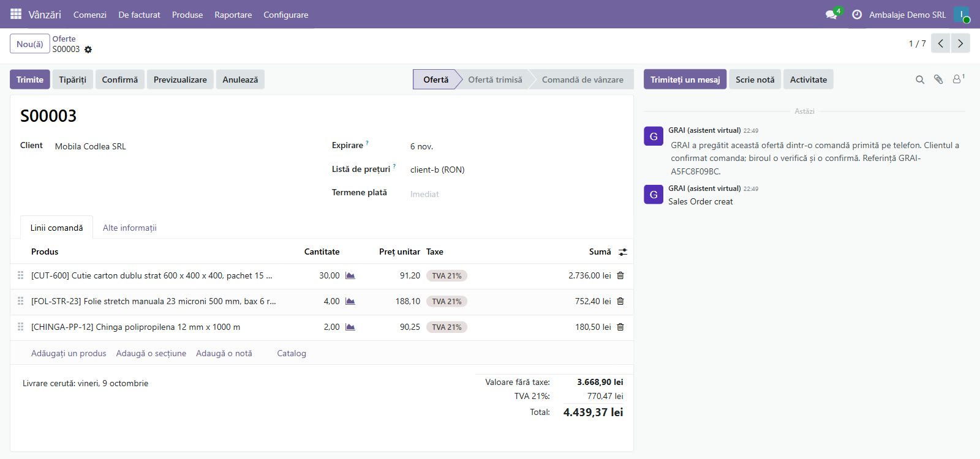This screenshot has height=459, width=980.
Task: Click the Trimite button
Action: click(x=30, y=80)
